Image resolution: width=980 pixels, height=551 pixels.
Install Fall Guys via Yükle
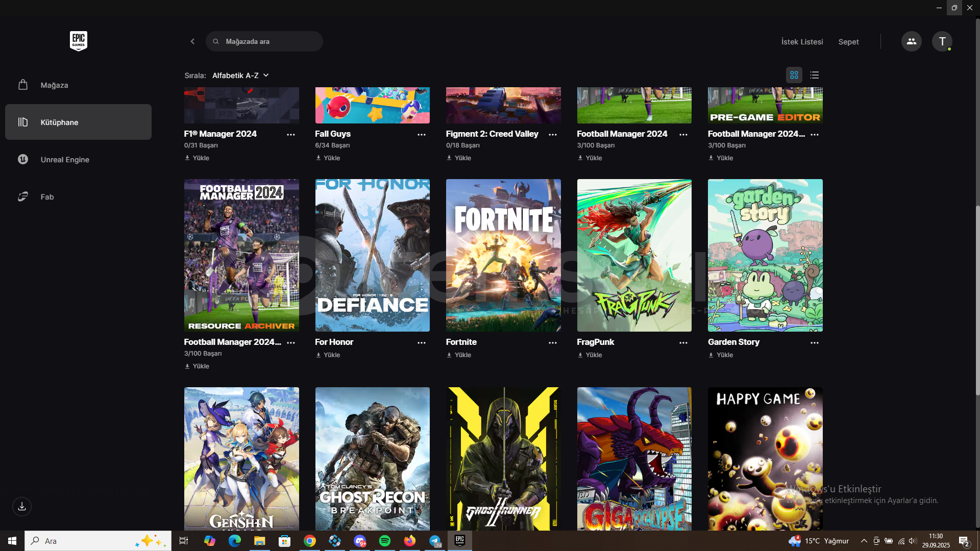tap(328, 158)
